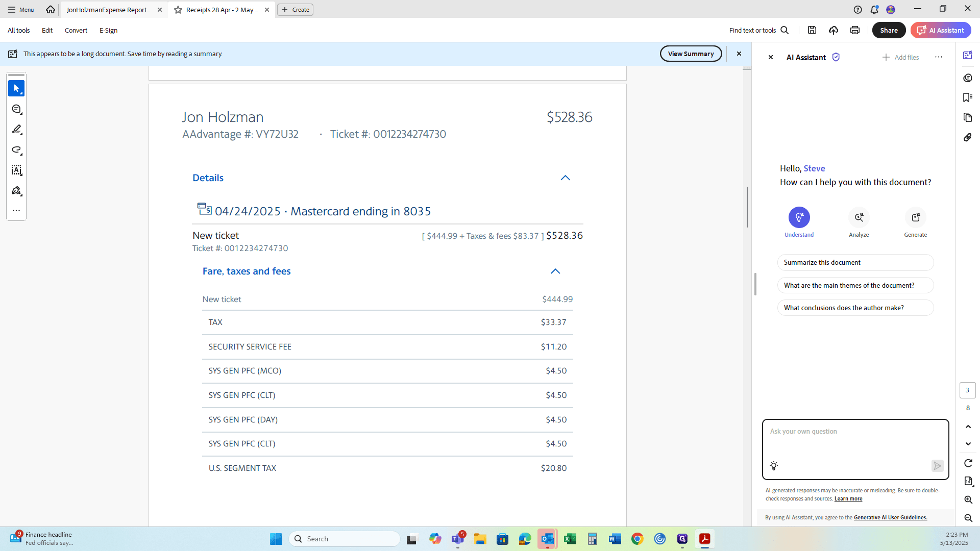Click the upload to cloud icon

(834, 30)
